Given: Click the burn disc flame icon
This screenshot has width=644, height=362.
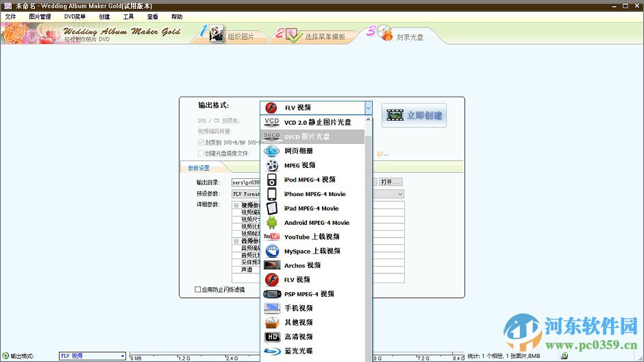Looking at the screenshot, I should click(x=385, y=33).
